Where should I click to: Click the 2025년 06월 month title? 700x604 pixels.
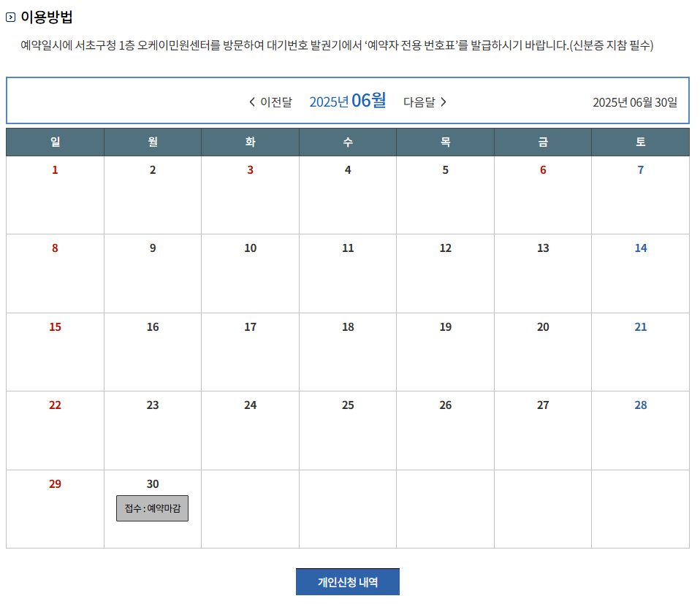[x=347, y=101]
